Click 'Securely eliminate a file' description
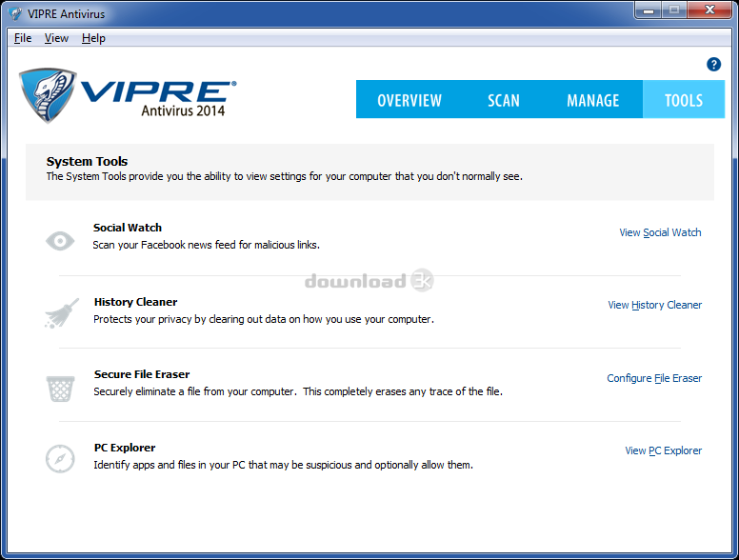 coord(298,391)
